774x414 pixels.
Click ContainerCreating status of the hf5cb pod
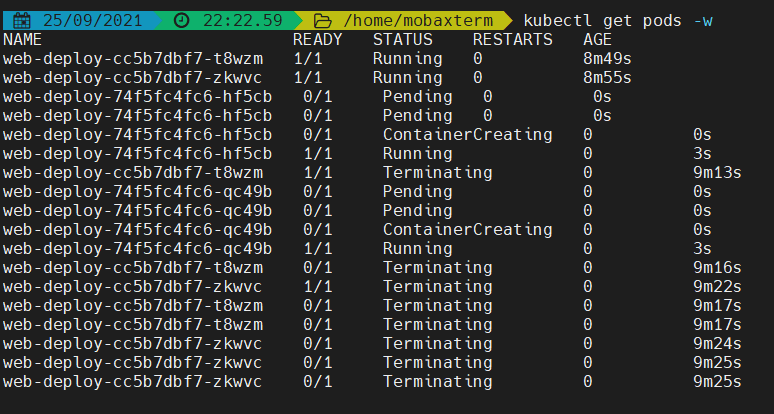467,134
